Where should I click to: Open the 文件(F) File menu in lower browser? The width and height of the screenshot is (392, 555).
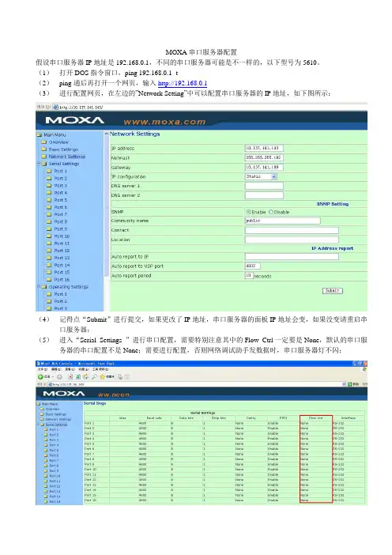[42, 369]
